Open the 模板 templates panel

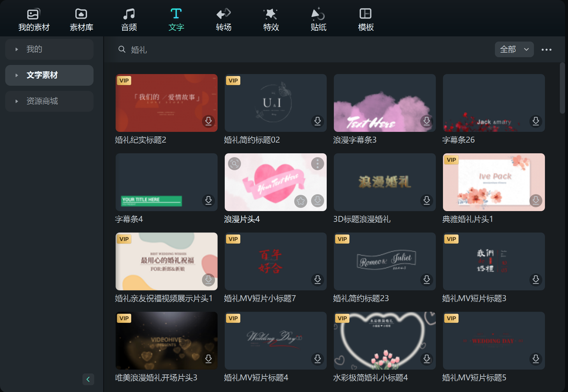pos(365,19)
